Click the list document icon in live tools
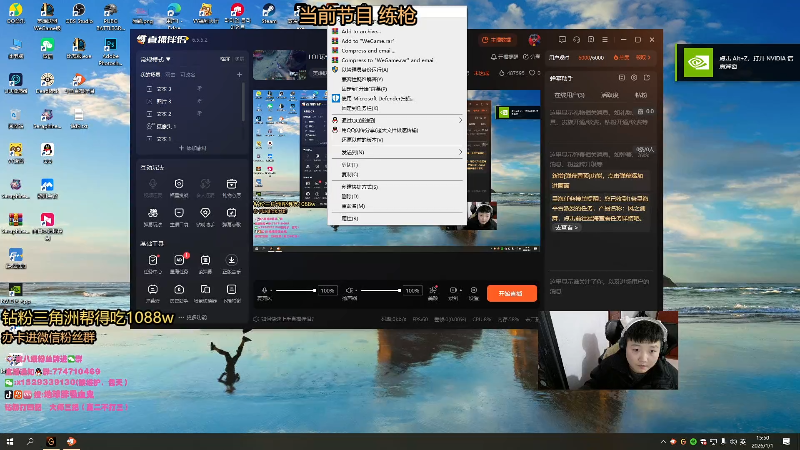This screenshot has height=450, width=800. [232, 290]
